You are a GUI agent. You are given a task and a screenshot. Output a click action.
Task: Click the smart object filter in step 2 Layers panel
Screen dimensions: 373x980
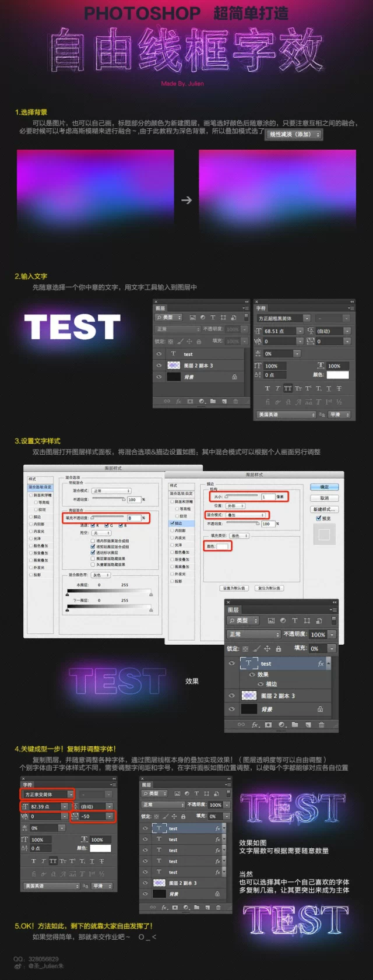(233, 318)
